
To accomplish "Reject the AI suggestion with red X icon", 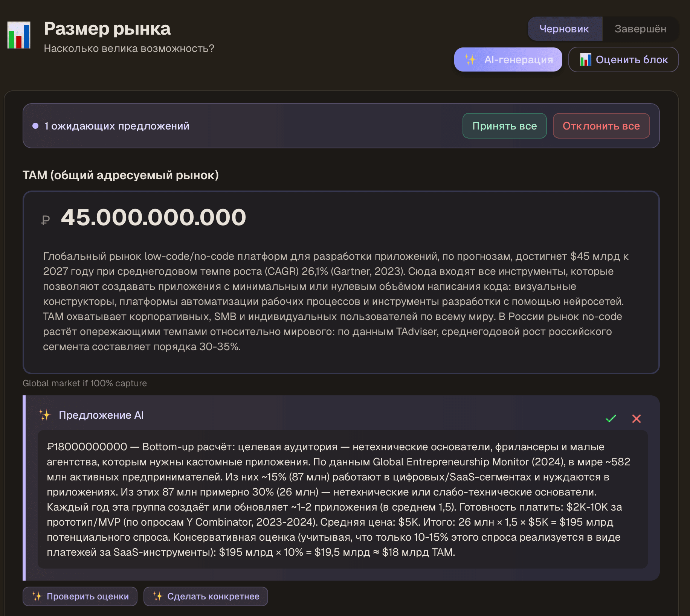I will pyautogui.click(x=637, y=419).
